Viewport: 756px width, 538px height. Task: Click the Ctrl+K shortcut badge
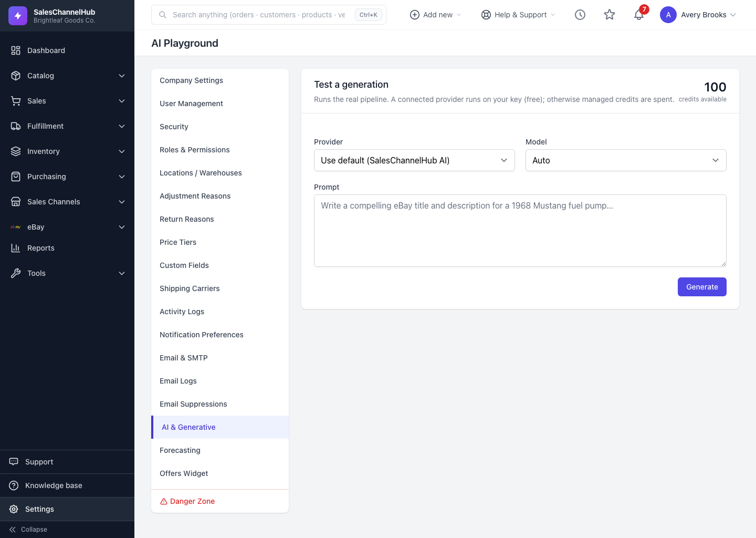coord(369,15)
